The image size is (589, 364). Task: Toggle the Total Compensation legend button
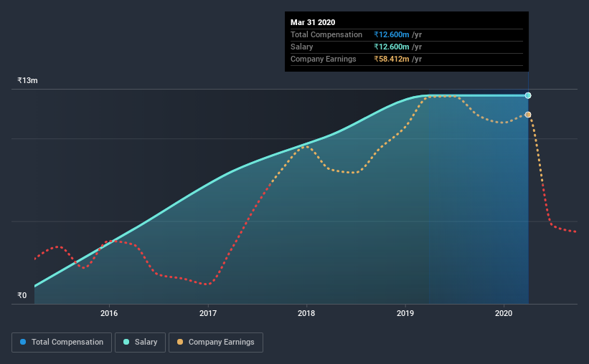62,343
